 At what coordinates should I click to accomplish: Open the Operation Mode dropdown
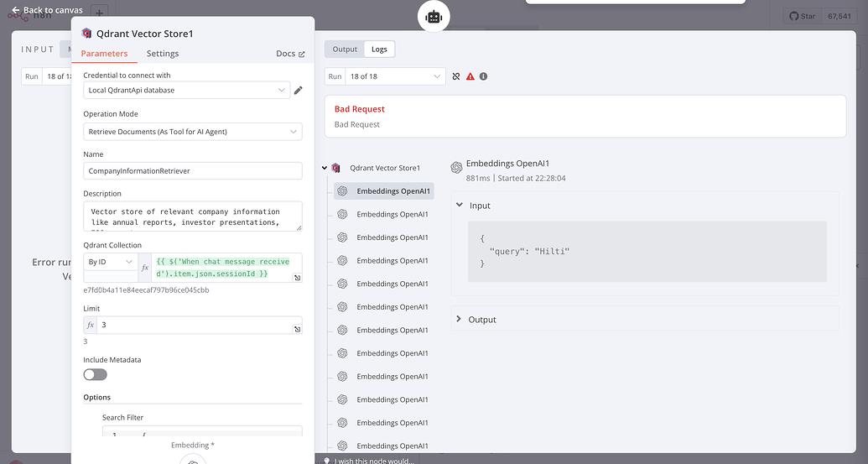192,132
